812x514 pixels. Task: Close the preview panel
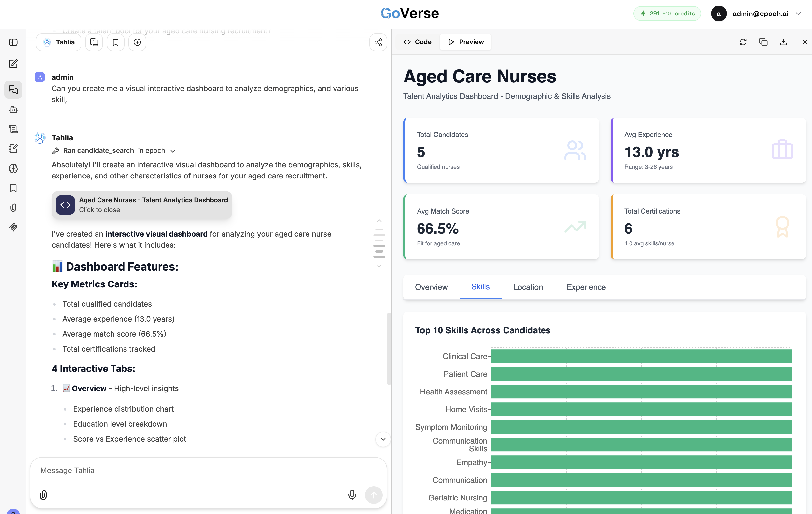[x=805, y=42]
